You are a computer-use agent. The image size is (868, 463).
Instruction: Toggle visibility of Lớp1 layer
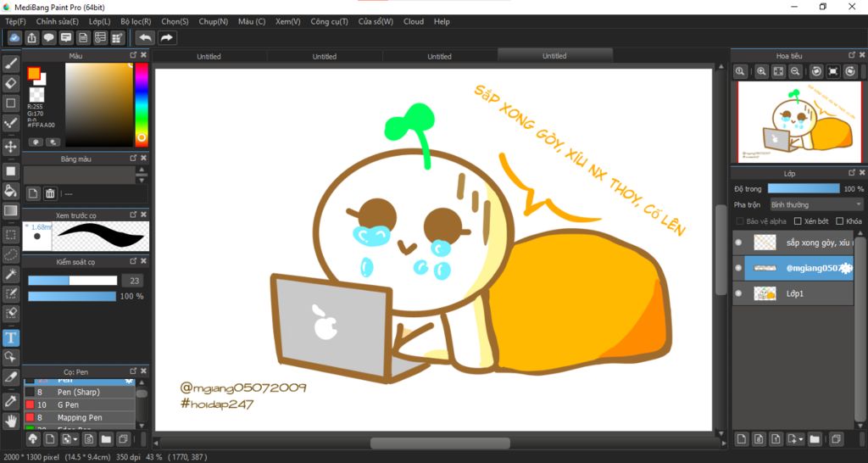tap(738, 293)
